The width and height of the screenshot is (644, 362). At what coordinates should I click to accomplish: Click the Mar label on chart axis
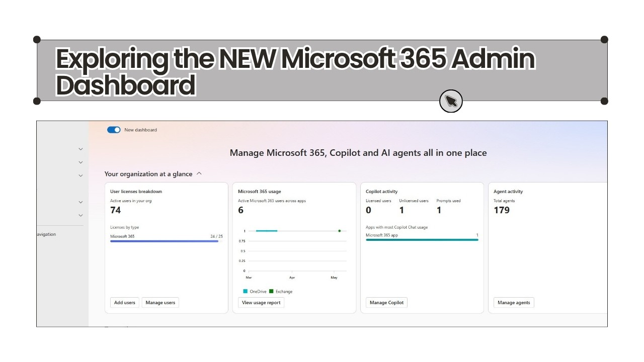coord(249,278)
